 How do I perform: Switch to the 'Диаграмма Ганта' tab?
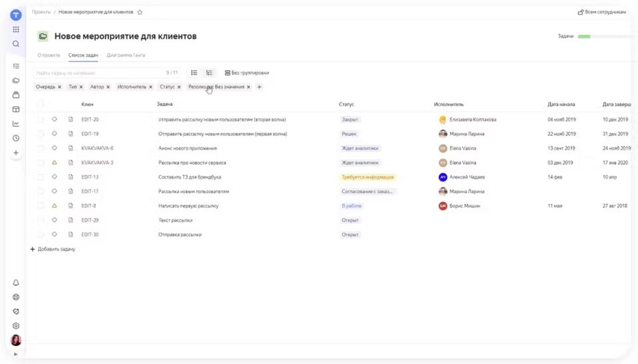point(126,55)
